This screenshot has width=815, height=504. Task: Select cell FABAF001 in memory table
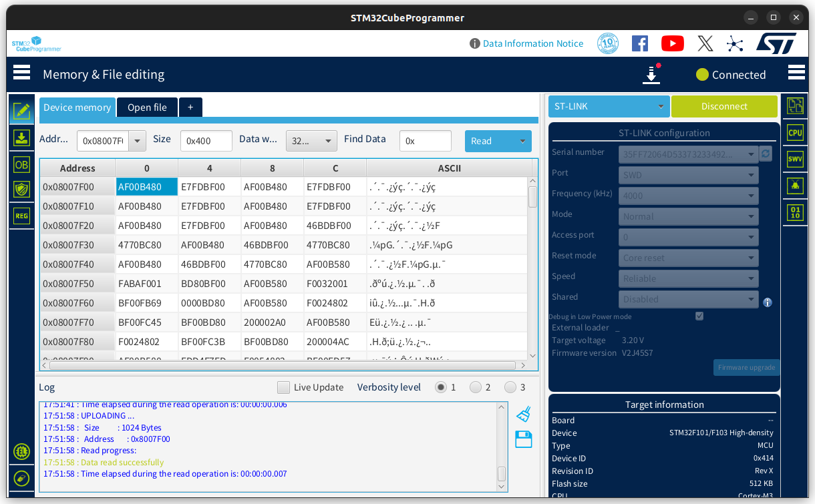coord(147,284)
